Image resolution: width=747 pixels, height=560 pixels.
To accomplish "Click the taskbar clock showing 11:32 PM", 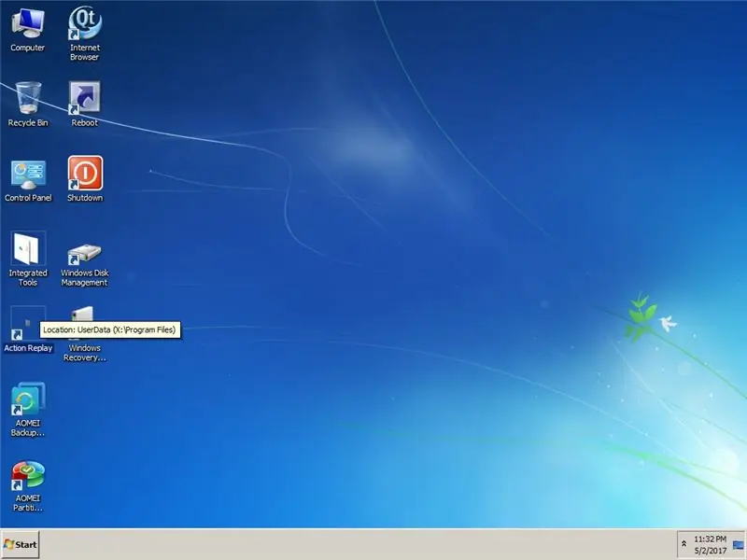I will (710, 539).
